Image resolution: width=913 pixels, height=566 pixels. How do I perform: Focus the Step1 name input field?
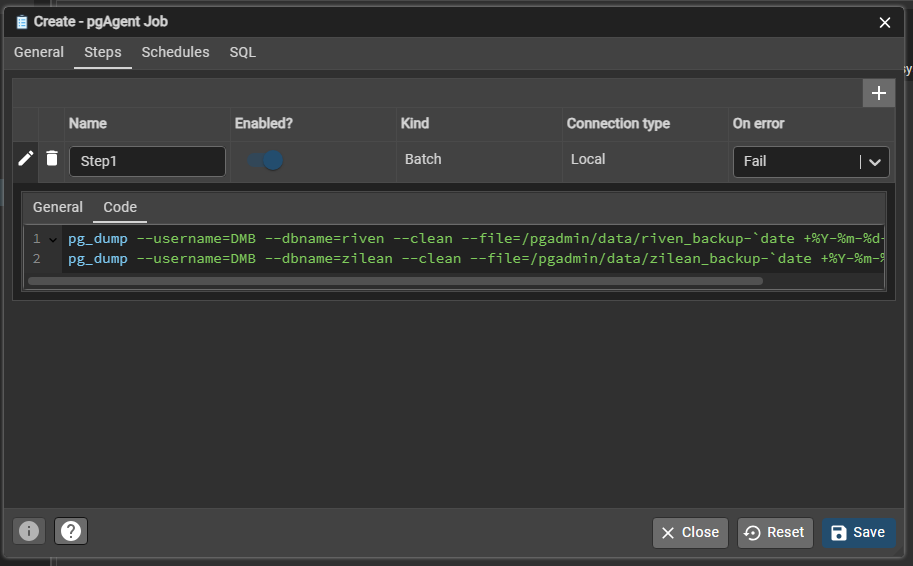click(x=147, y=161)
